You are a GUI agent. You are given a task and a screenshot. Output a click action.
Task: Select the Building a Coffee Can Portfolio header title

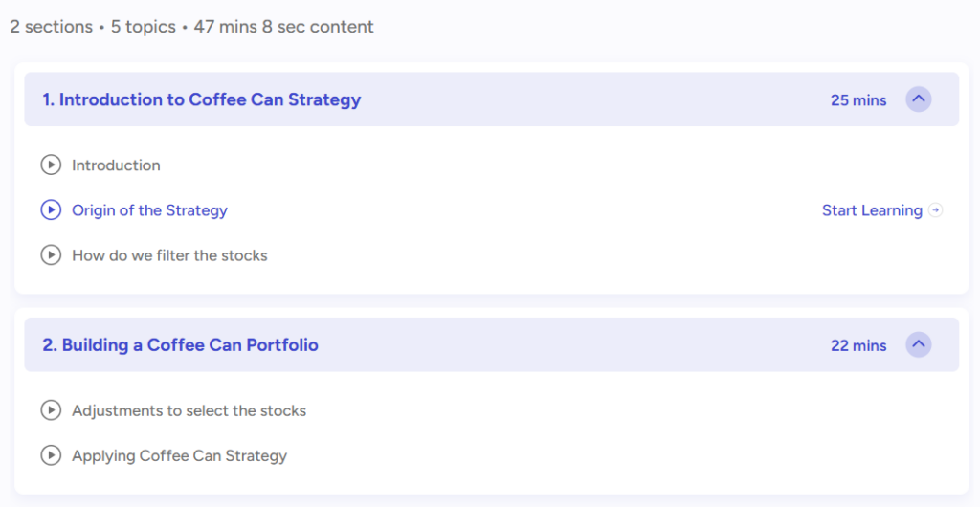[x=180, y=345]
